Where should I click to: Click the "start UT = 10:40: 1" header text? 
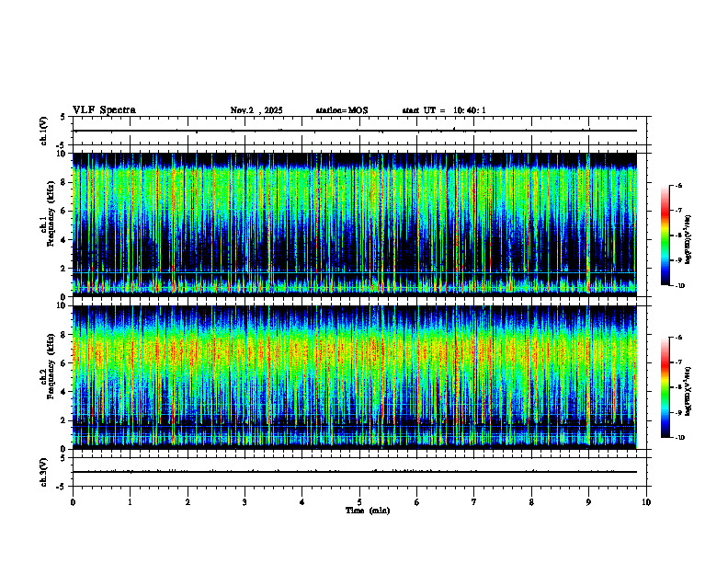444,110
